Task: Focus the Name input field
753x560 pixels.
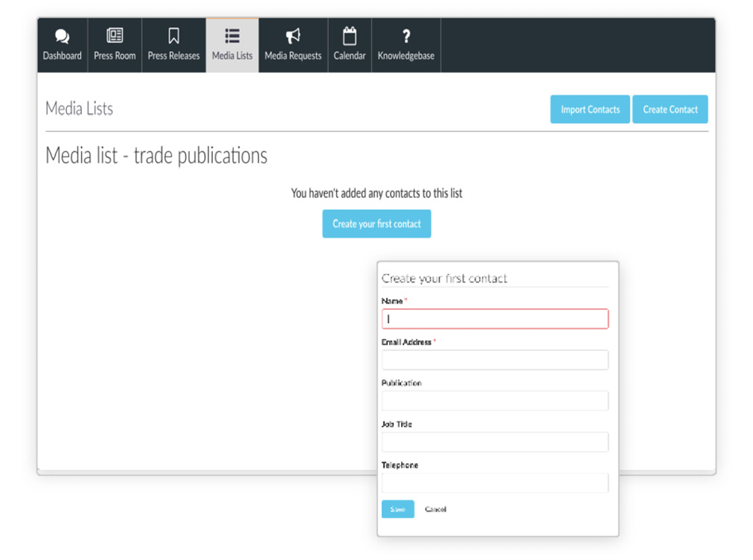Action: pyautogui.click(x=495, y=319)
